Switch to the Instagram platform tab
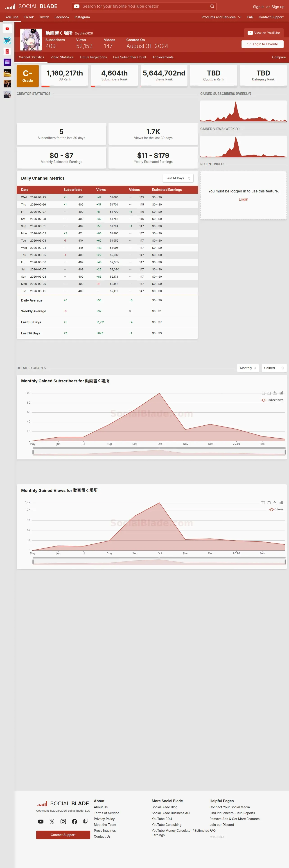Screen dimensions: 289x868 point(82,17)
